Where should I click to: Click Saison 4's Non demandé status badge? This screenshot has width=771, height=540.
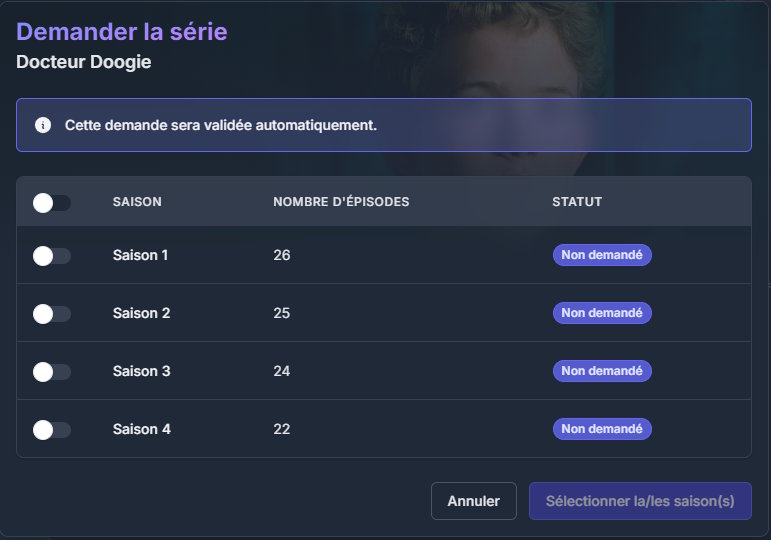click(602, 429)
